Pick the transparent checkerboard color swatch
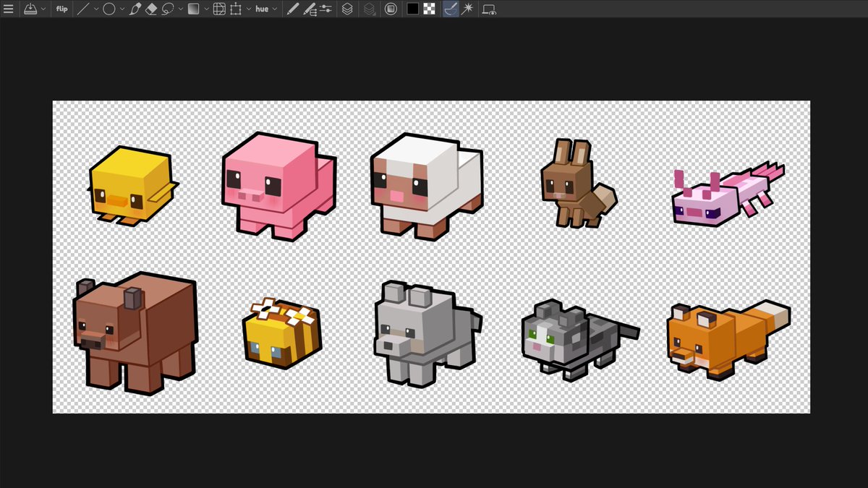This screenshot has width=868, height=488. 430,9
